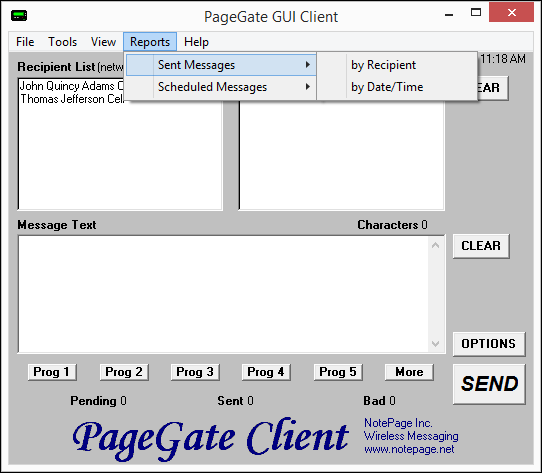Open the File menu

pos(25,42)
